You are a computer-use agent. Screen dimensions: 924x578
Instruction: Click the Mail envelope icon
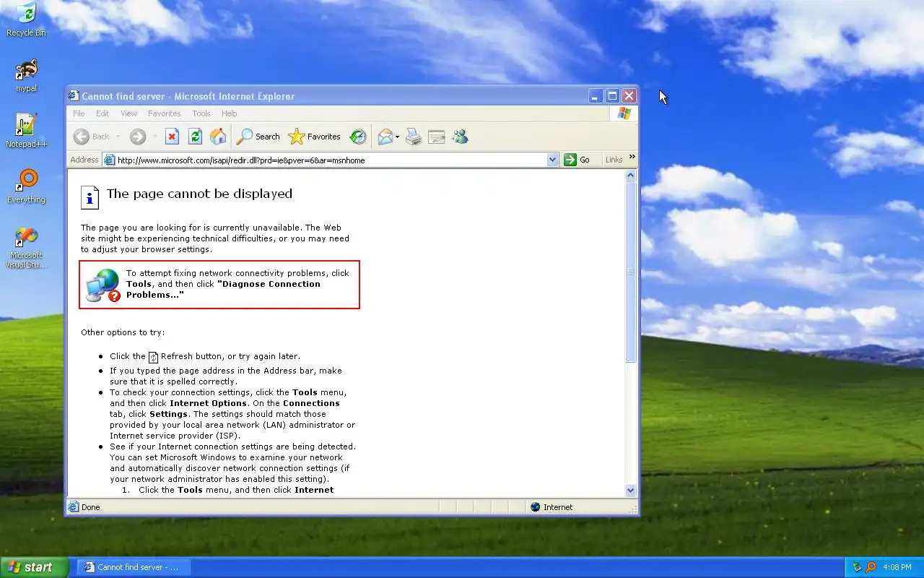(x=385, y=137)
